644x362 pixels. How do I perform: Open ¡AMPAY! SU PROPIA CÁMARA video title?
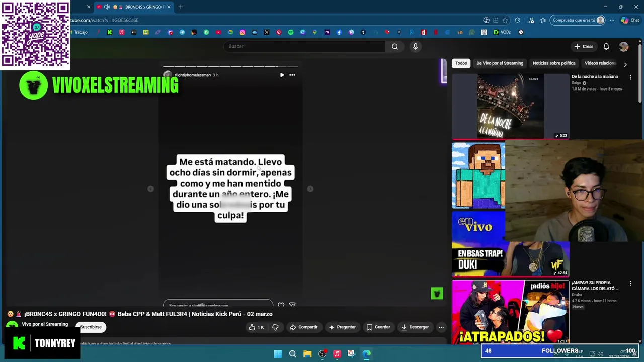tap(595, 286)
